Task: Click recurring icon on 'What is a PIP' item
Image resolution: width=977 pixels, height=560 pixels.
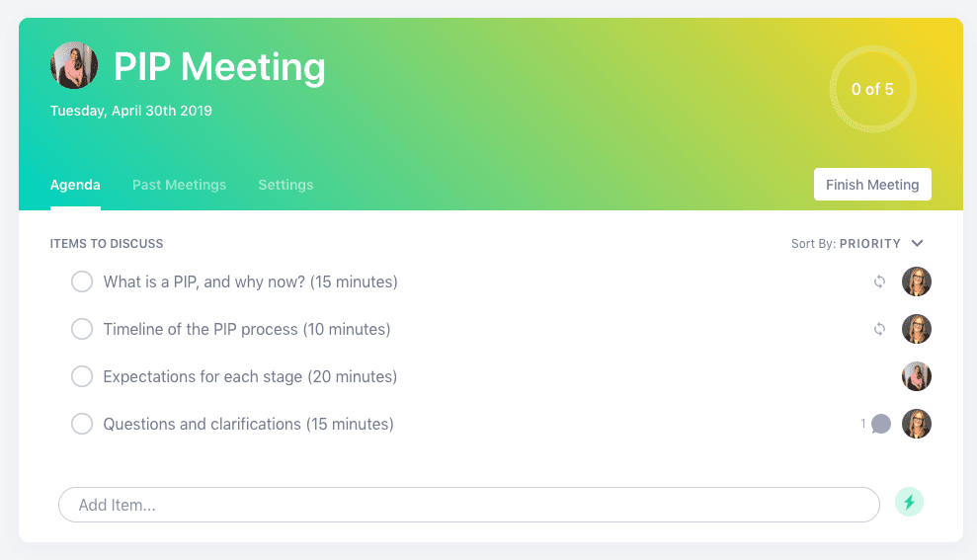Action: pyautogui.click(x=879, y=281)
